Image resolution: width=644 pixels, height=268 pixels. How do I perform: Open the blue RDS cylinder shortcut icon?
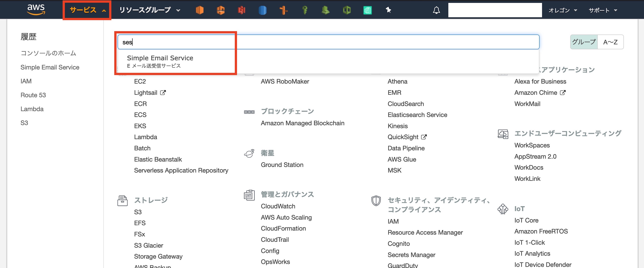click(x=262, y=10)
